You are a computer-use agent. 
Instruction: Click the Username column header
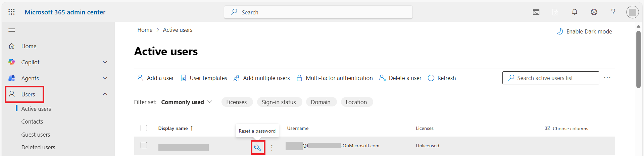[298, 128]
